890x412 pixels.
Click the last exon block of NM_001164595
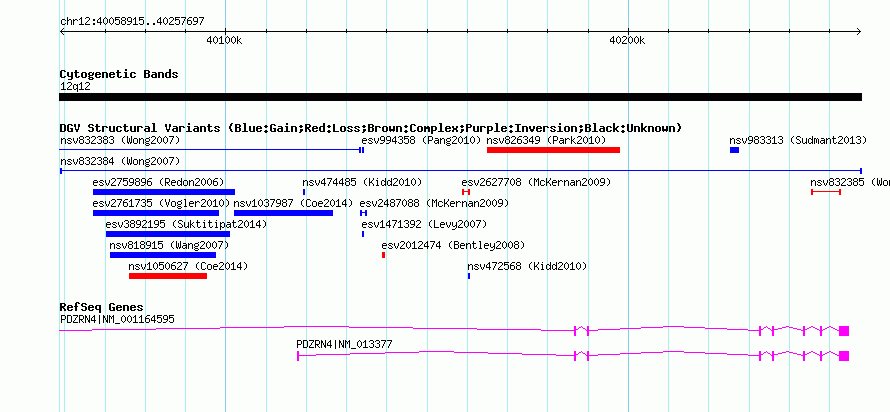pyautogui.click(x=844, y=331)
